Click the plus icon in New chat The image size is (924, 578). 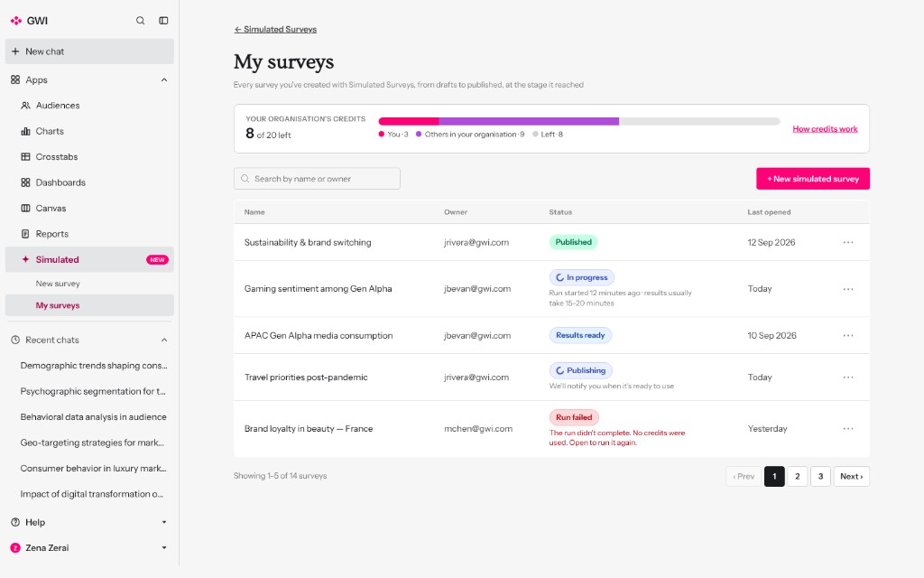[15, 51]
